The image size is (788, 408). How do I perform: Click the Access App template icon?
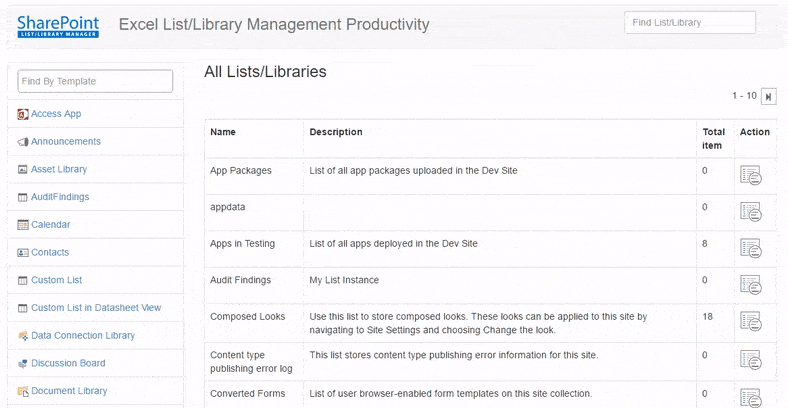tap(23, 114)
